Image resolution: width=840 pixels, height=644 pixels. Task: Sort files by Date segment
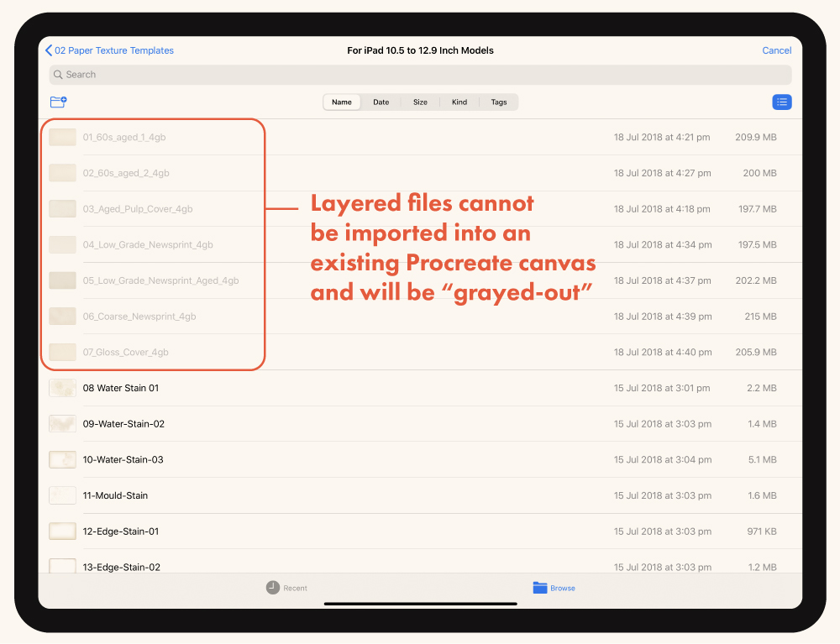point(381,102)
